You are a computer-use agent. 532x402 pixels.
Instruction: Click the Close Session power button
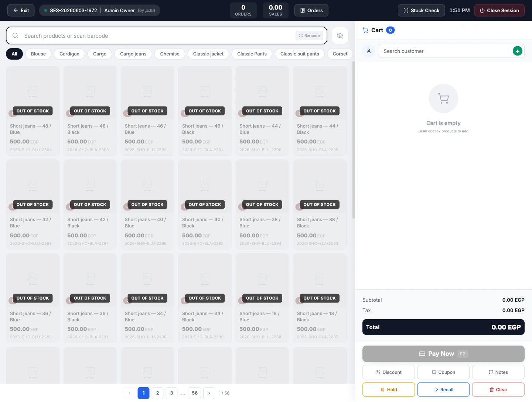499,10
